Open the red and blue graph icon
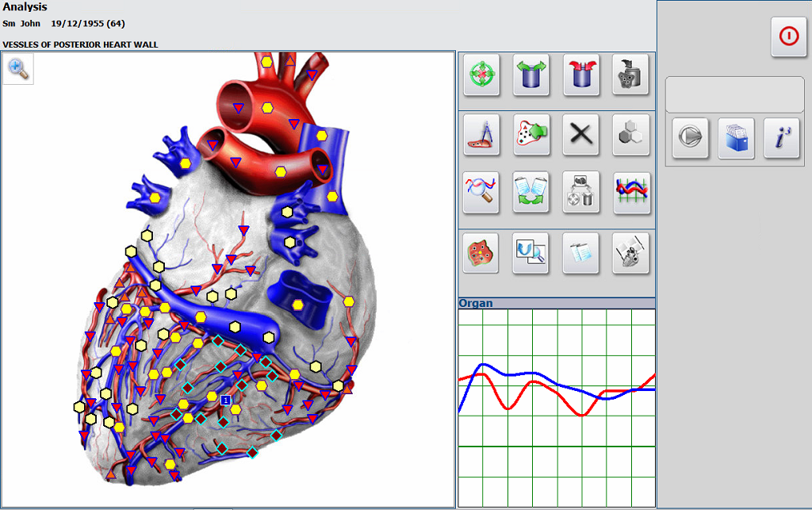The width and height of the screenshot is (812, 510). (631, 193)
